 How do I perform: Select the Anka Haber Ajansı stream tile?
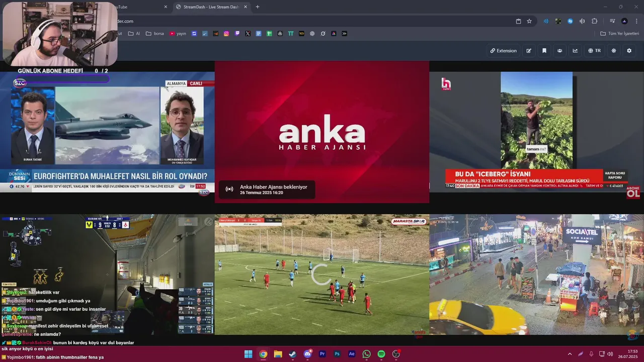pos(322,132)
